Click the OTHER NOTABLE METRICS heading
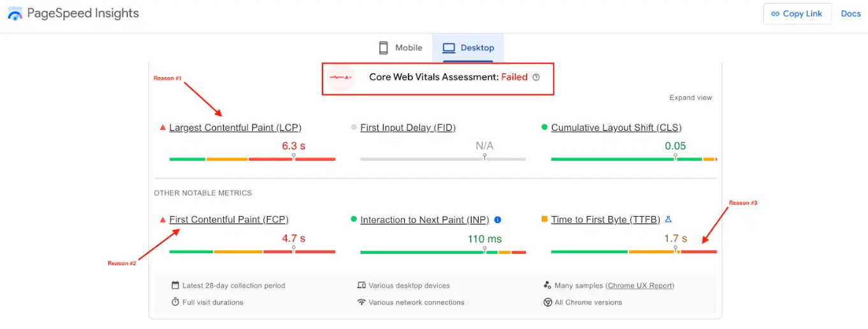This screenshot has height=329, width=868. (203, 193)
